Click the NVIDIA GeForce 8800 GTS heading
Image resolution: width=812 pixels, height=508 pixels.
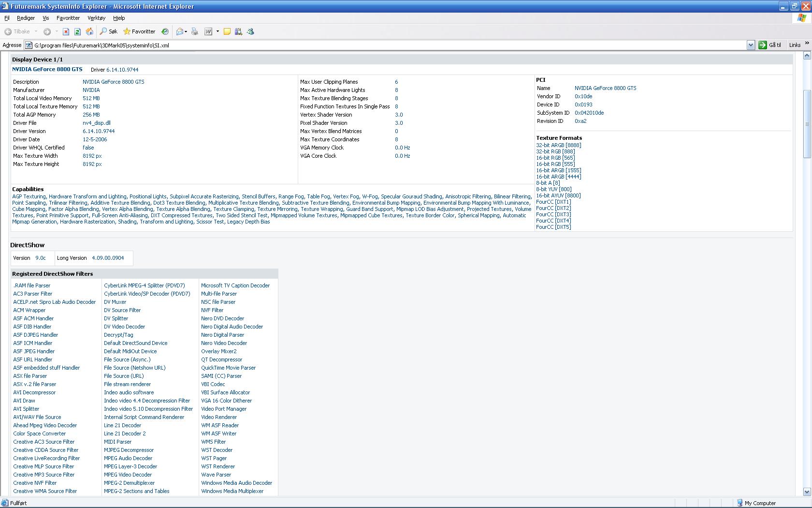pos(47,69)
